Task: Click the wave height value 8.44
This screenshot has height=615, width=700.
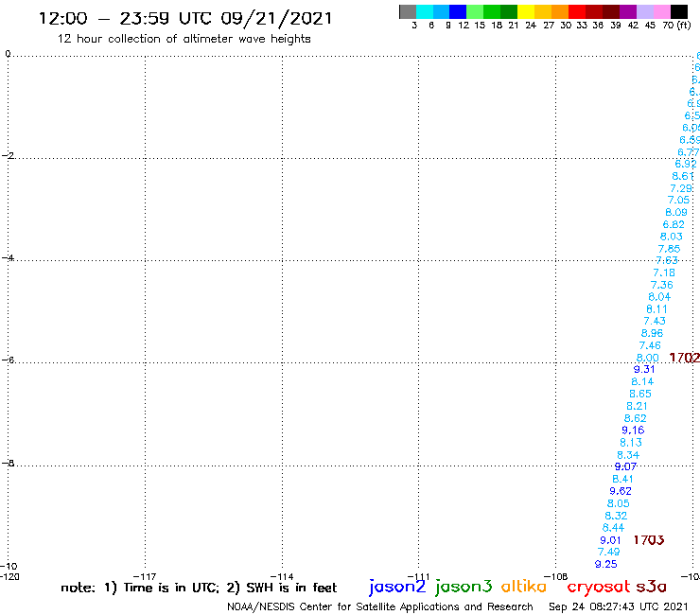Action: tap(613, 527)
